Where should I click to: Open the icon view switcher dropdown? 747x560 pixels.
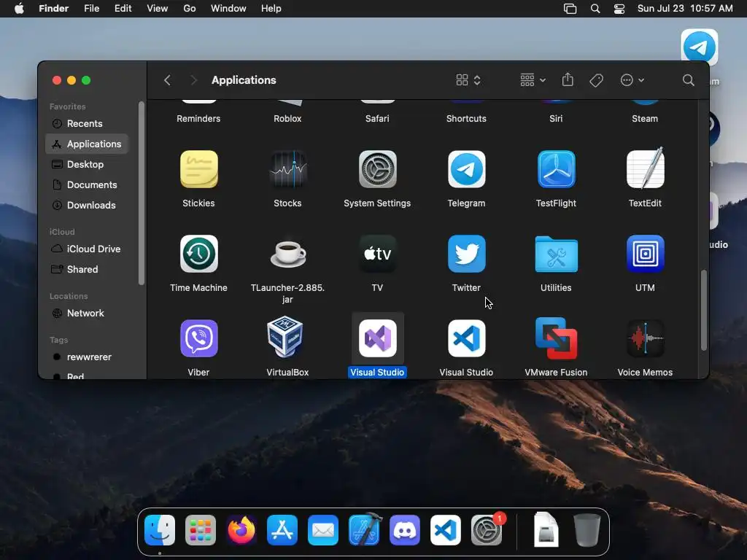point(468,80)
